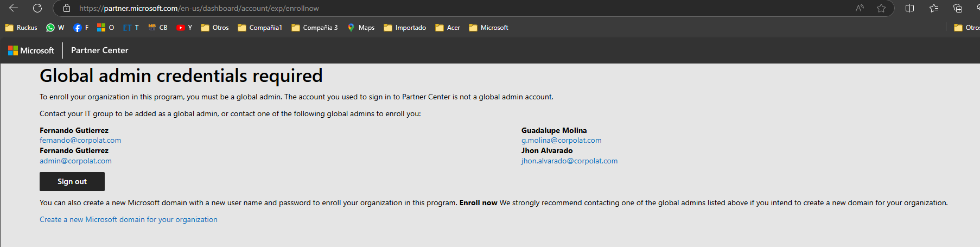Viewport: 980px width, 247px height.
Task: Open Importado bookmarks folder
Action: pos(405,28)
